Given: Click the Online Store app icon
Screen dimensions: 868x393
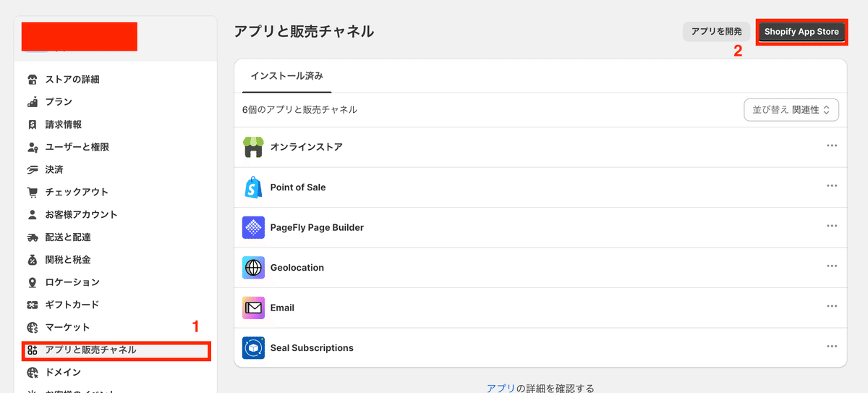Looking at the screenshot, I should [x=253, y=147].
